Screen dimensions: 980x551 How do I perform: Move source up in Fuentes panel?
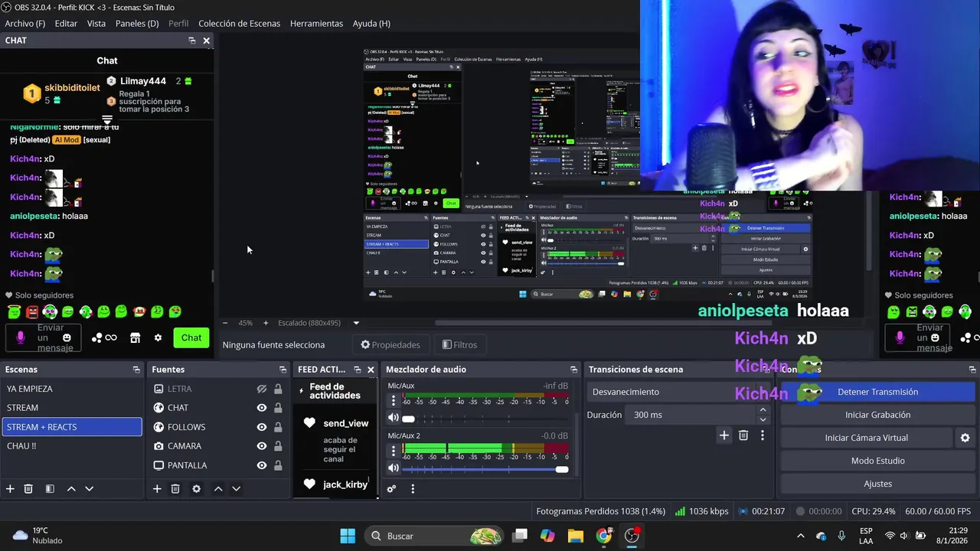[218, 489]
